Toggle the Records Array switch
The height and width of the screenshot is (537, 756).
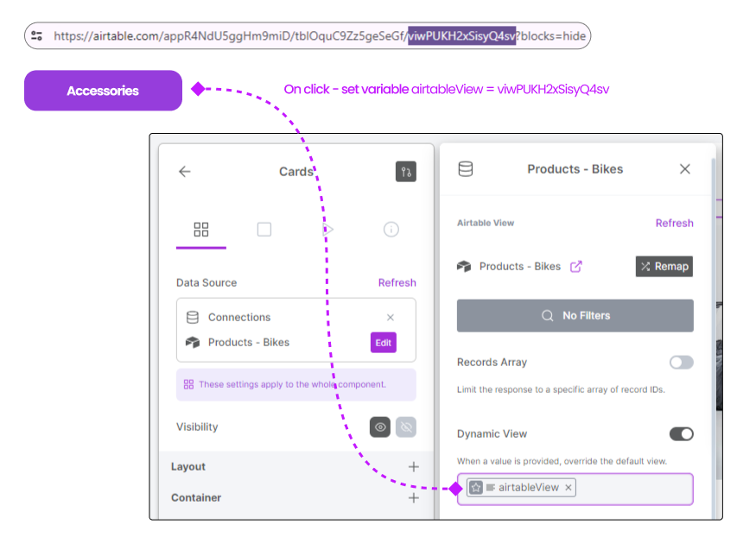[x=682, y=363]
